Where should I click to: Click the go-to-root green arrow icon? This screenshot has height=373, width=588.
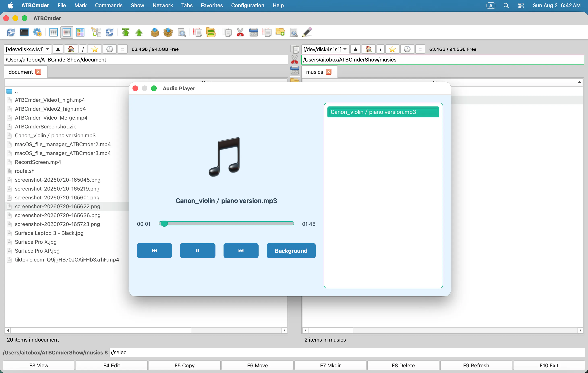[125, 32]
